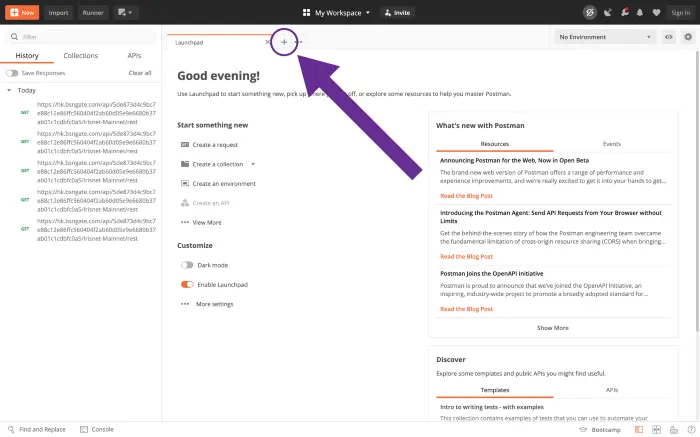This screenshot has width=700, height=437.
Task: Focus the sidebar Filter search field
Action: click(81, 37)
